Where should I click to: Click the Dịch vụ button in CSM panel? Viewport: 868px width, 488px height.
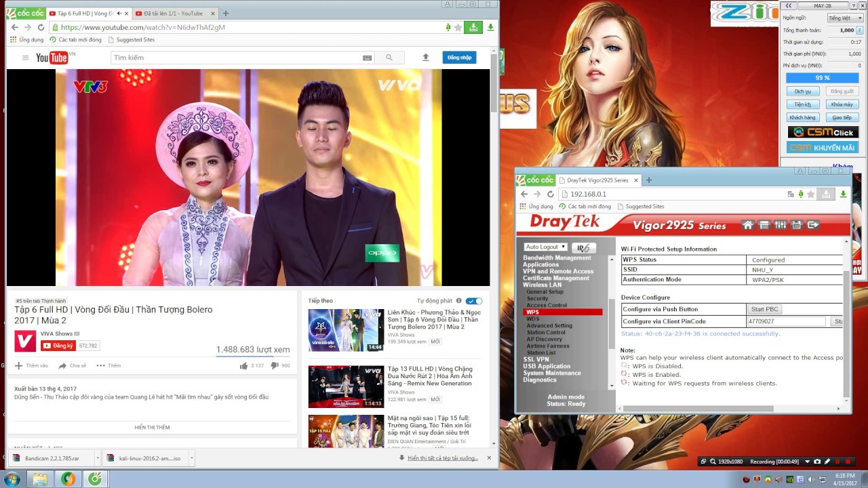pyautogui.click(x=802, y=91)
